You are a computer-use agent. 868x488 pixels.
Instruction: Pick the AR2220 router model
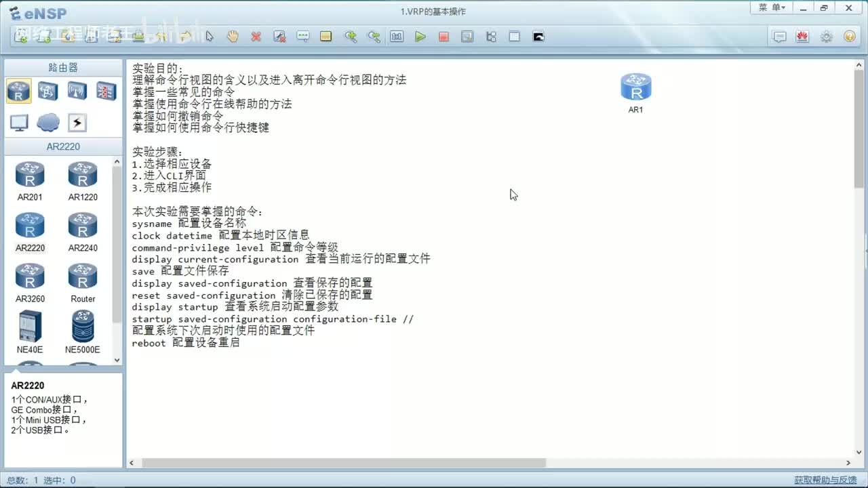pyautogui.click(x=30, y=232)
